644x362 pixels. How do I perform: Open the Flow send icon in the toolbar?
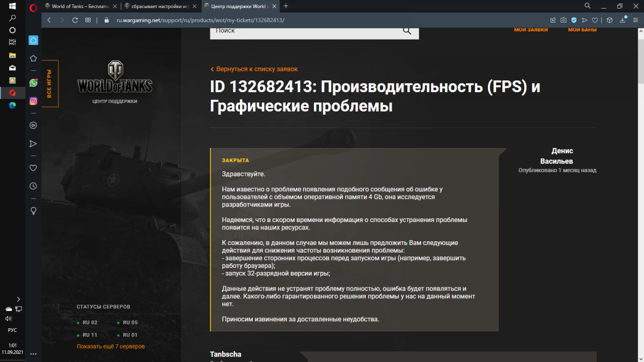pyautogui.click(x=584, y=20)
